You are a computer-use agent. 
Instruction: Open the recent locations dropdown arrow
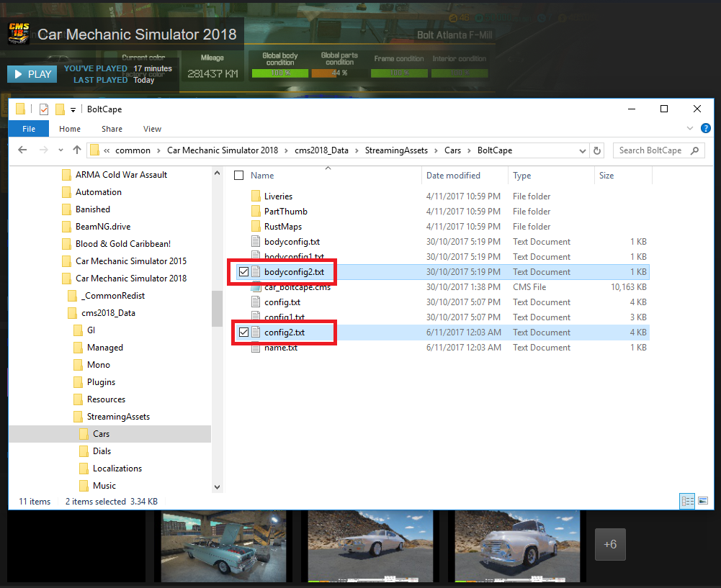(61, 150)
